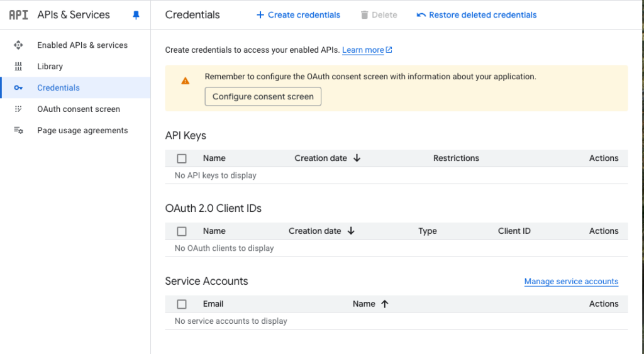Viewport: 644px width, 354px height.
Task: Click Name header in OAuth Client IDs table
Action: [214, 231]
